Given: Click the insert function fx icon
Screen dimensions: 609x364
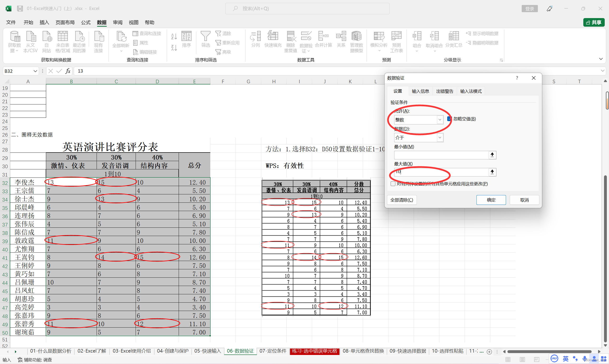Looking at the screenshot, I should (x=68, y=71).
